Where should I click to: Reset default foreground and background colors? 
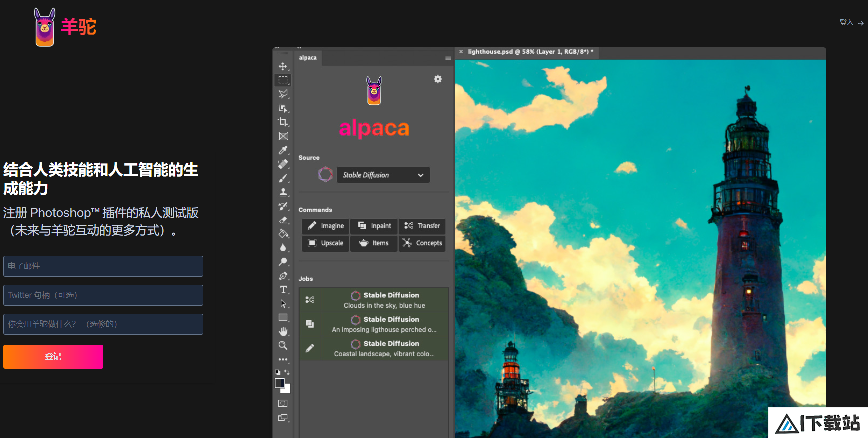pos(278,372)
